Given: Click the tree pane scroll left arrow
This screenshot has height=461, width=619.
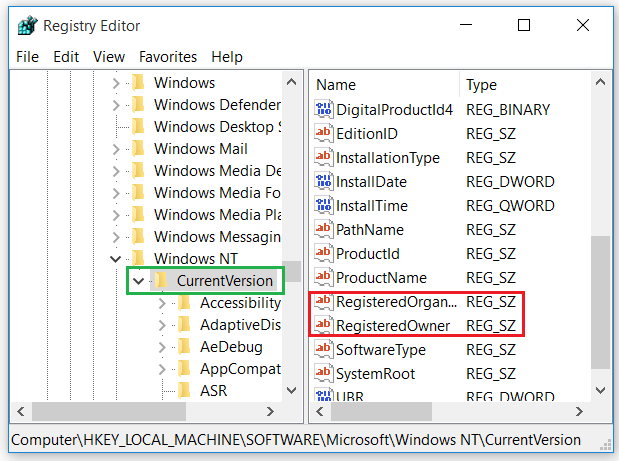Looking at the screenshot, I should (21, 412).
